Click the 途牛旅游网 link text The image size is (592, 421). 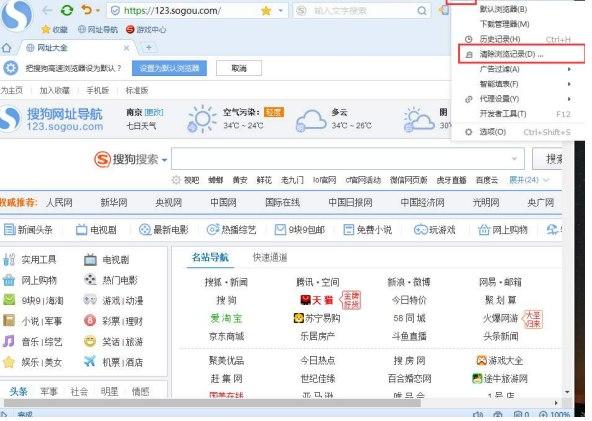coord(506,378)
